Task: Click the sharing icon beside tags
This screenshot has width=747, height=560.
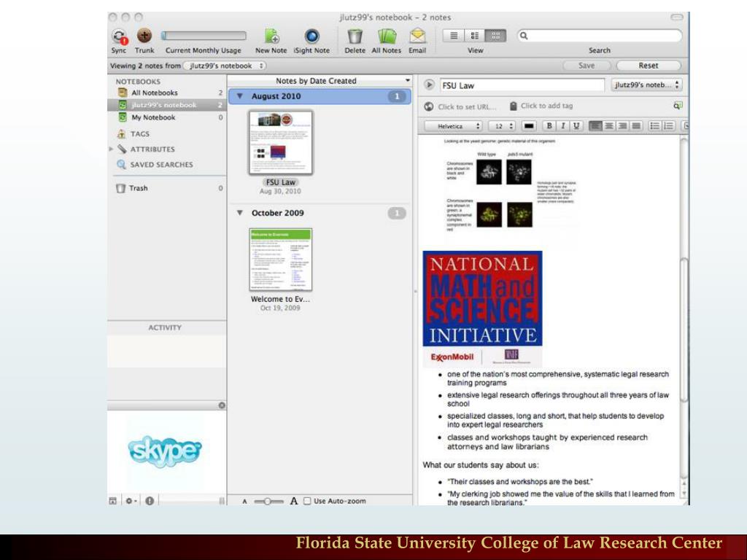Action: pyautogui.click(x=678, y=106)
